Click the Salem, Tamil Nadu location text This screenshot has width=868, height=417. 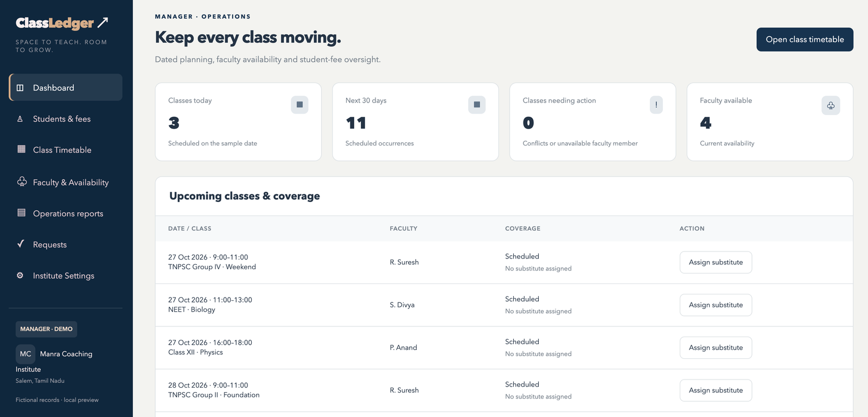click(x=40, y=381)
